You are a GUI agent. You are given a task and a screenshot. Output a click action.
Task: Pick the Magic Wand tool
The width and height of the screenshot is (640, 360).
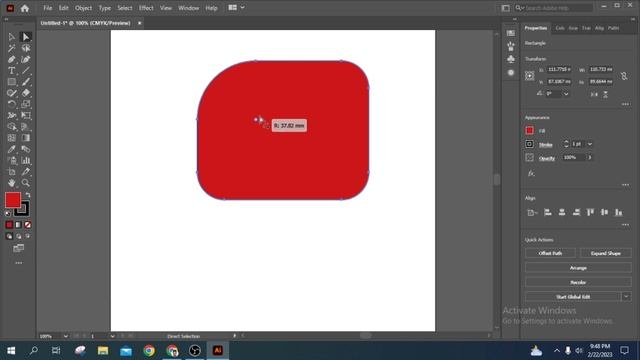point(11,49)
